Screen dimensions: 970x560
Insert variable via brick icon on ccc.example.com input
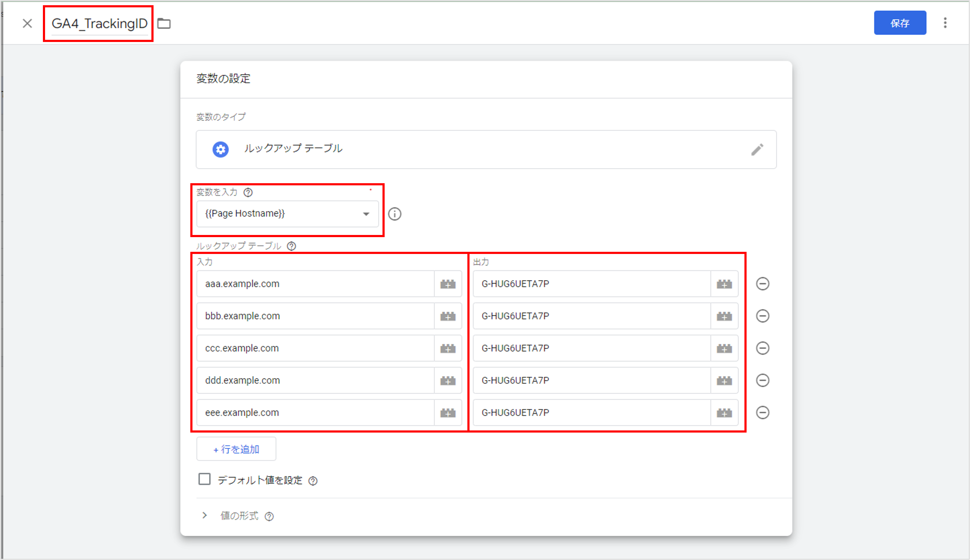(448, 348)
